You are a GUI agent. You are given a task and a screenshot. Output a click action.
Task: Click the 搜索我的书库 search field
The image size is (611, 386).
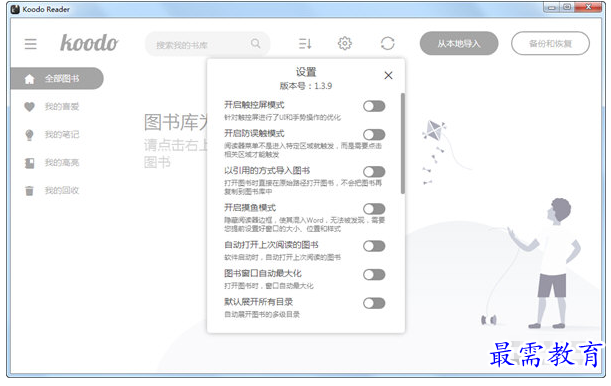coord(208,44)
